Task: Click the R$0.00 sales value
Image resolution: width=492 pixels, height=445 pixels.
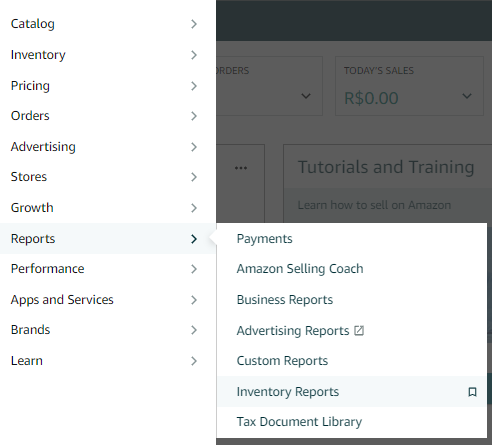Action: (x=371, y=98)
